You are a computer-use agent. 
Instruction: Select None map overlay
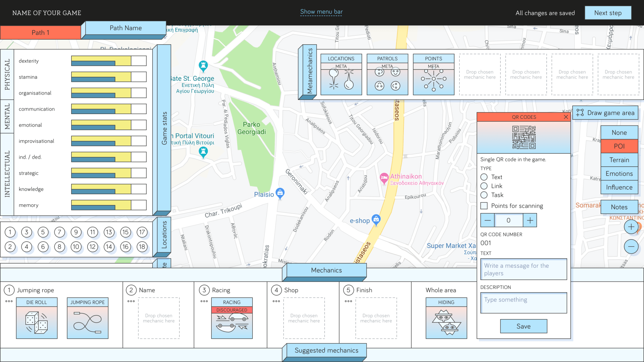pos(619,133)
